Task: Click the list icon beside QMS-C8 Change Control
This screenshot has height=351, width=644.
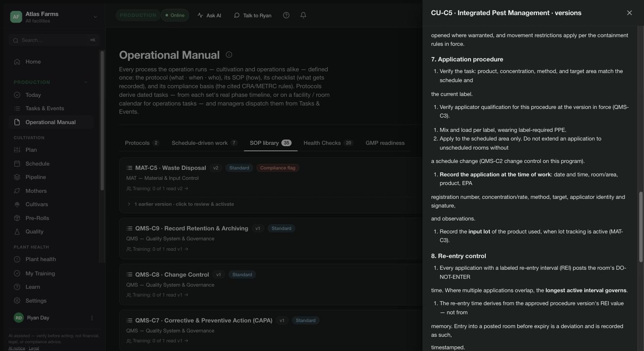Action: click(x=129, y=275)
